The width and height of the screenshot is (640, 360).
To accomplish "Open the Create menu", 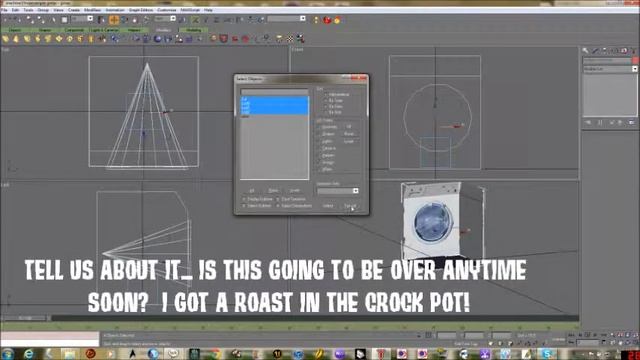I will [74, 10].
